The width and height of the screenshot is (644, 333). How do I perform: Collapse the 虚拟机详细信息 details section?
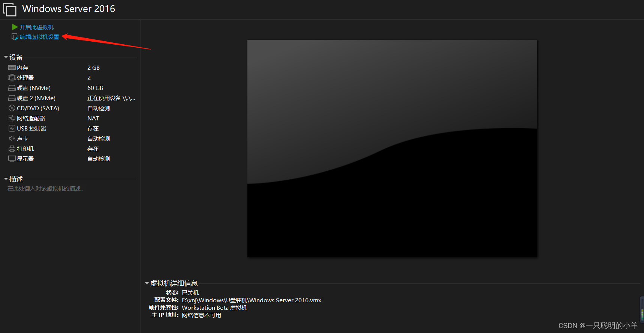147,283
